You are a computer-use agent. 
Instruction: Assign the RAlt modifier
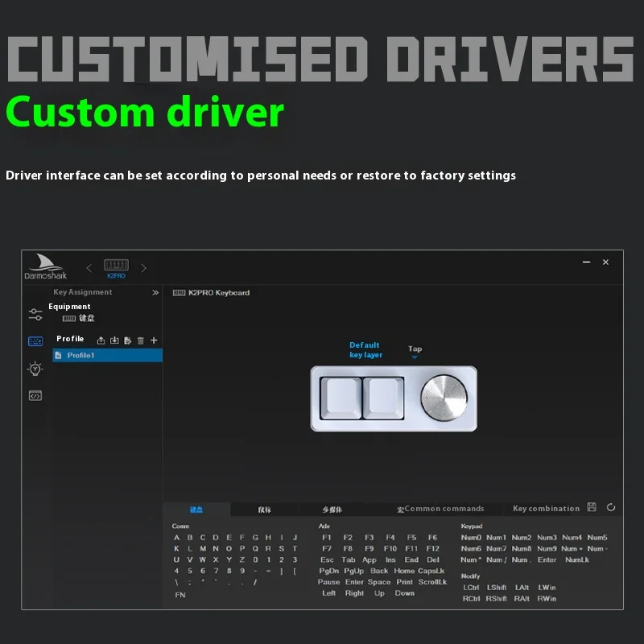[522, 598]
